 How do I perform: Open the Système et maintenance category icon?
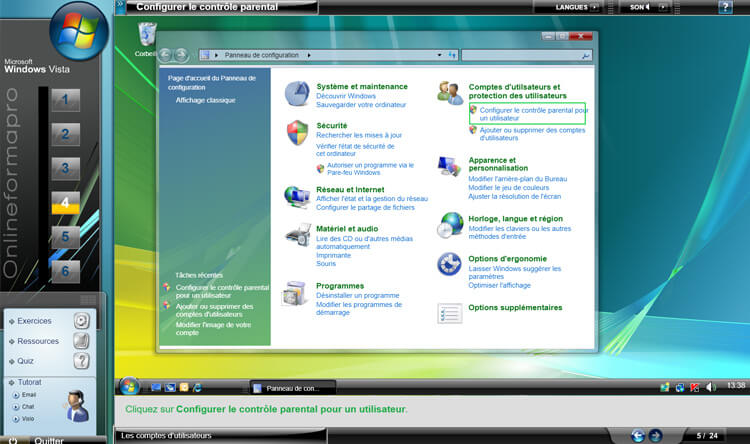click(x=297, y=94)
